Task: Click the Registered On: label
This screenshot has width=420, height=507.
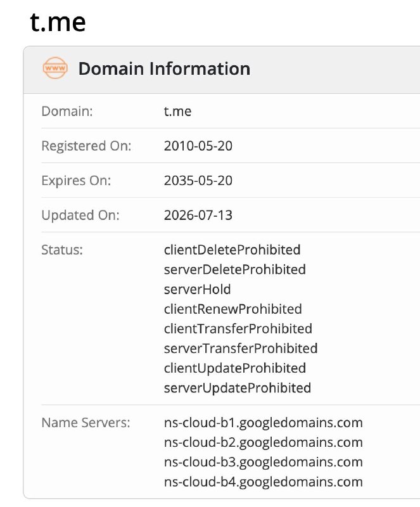Action: tap(86, 146)
